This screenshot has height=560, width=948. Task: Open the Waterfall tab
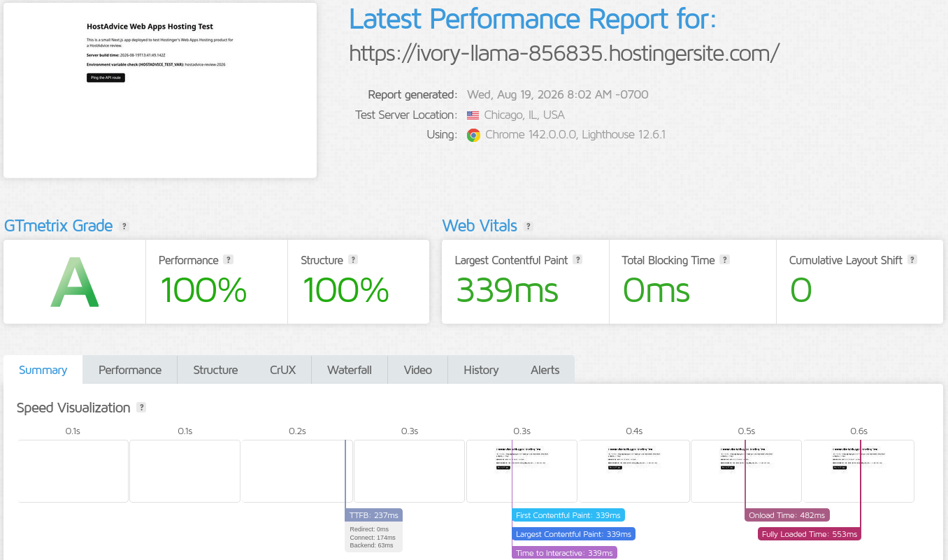tap(350, 370)
